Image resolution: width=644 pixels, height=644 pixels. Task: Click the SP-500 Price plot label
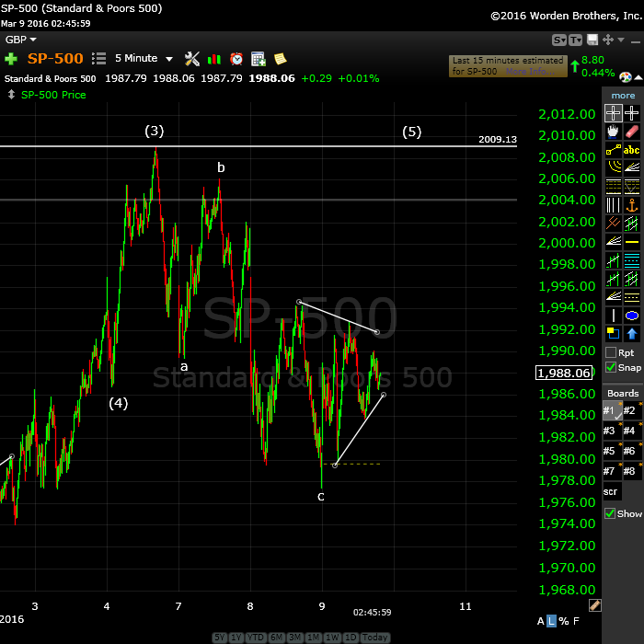click(53, 95)
